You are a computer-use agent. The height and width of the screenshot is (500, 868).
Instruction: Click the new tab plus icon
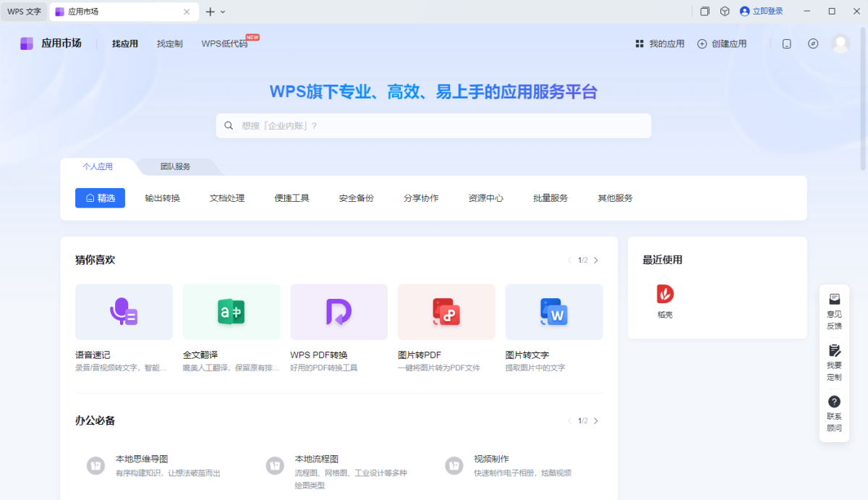[x=210, y=12]
